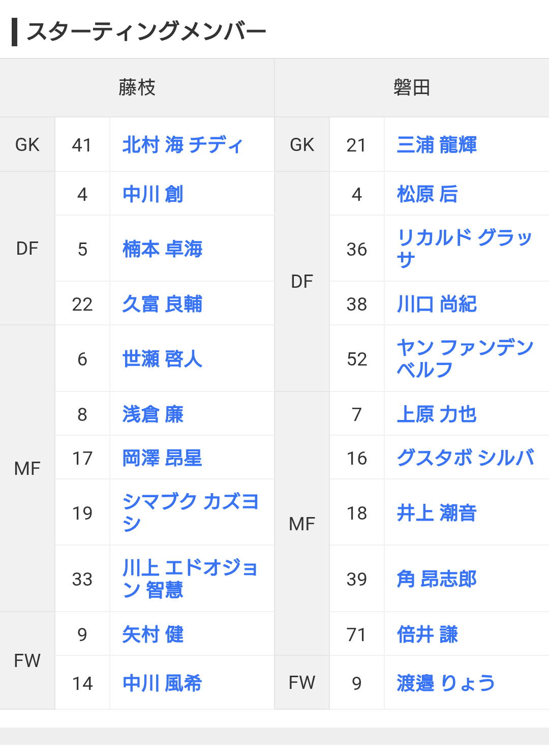The height and width of the screenshot is (756, 549).
Task: Open player link ヤン ファンデンベルフ
Action: click(x=466, y=358)
